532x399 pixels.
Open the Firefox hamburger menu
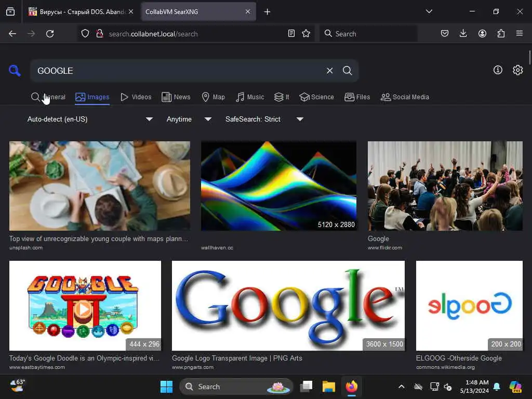[x=520, y=33]
